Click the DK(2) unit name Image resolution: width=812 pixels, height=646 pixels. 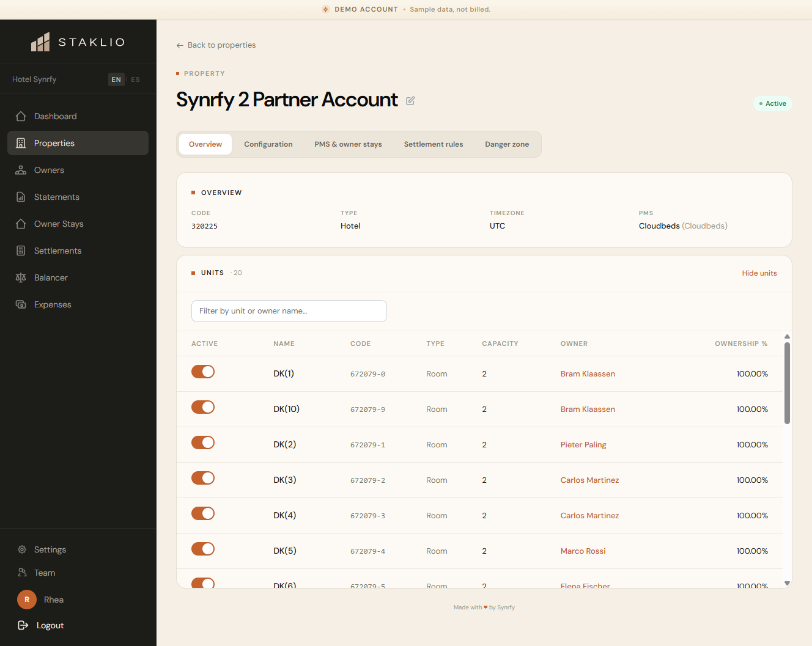click(284, 444)
